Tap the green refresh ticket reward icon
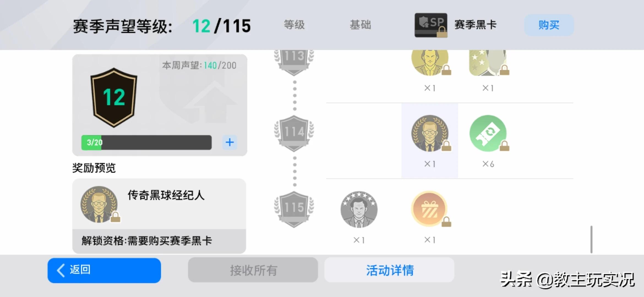Viewport: 644px width, 297px height. point(488,133)
